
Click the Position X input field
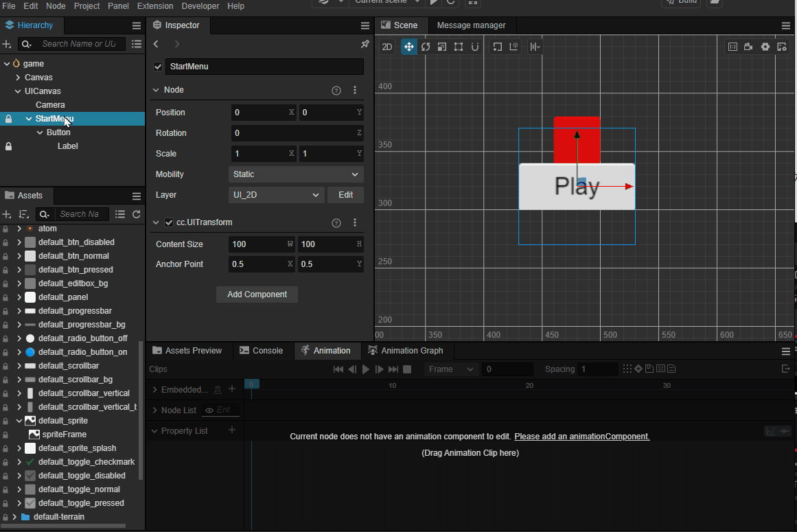click(258, 113)
